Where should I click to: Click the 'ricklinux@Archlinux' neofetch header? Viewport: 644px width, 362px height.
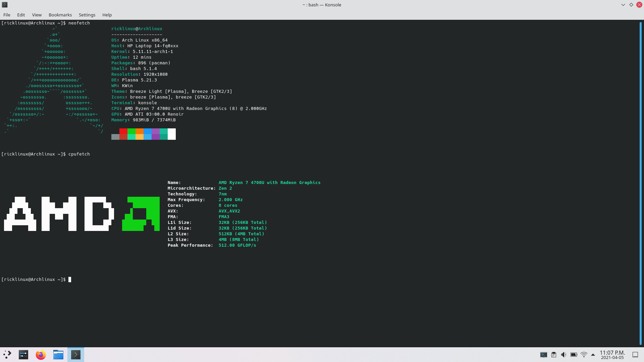(137, 29)
